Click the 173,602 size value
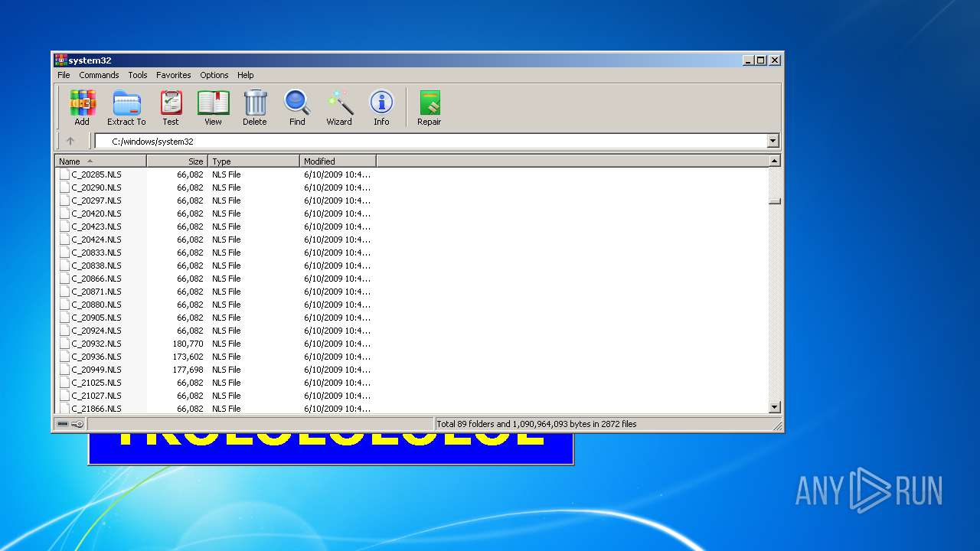The image size is (980, 551). (x=188, y=357)
